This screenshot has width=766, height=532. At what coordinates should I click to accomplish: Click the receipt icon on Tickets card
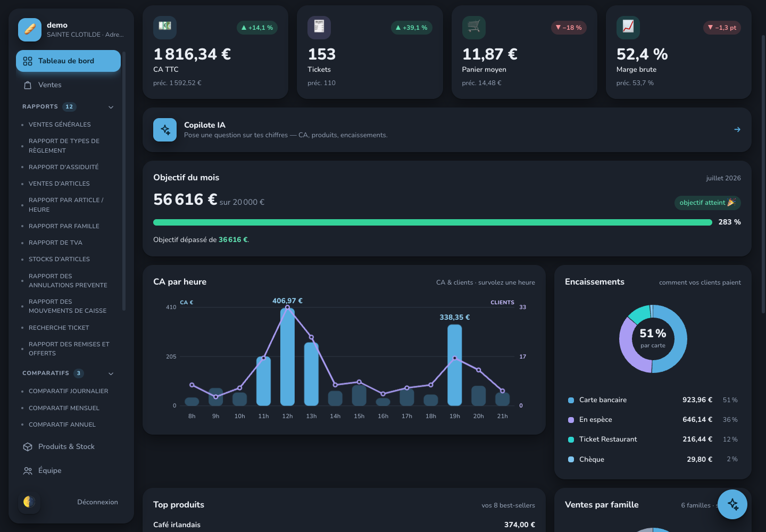pyautogui.click(x=319, y=27)
